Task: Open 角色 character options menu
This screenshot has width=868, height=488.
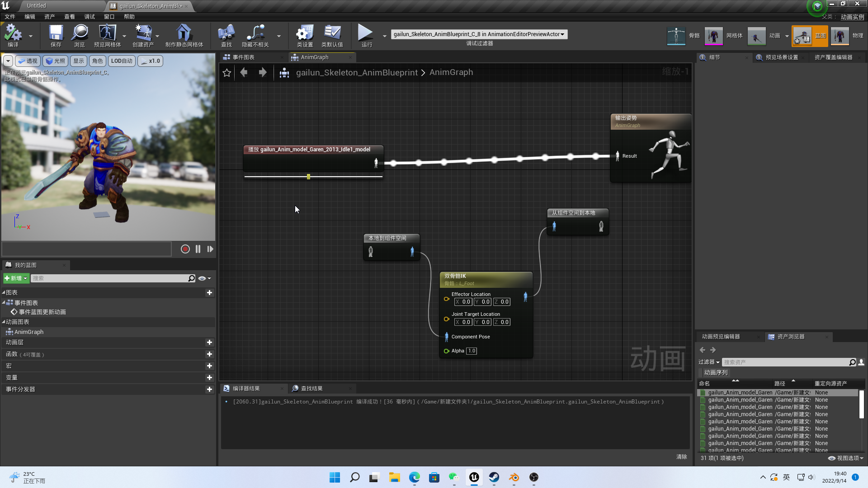Action: coord(97,61)
